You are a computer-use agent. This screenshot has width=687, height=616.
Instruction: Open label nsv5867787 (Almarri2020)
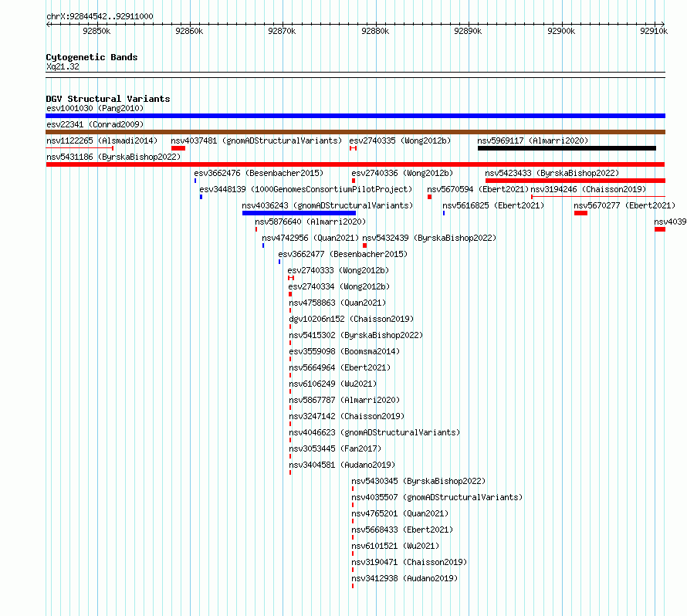pyautogui.click(x=344, y=400)
